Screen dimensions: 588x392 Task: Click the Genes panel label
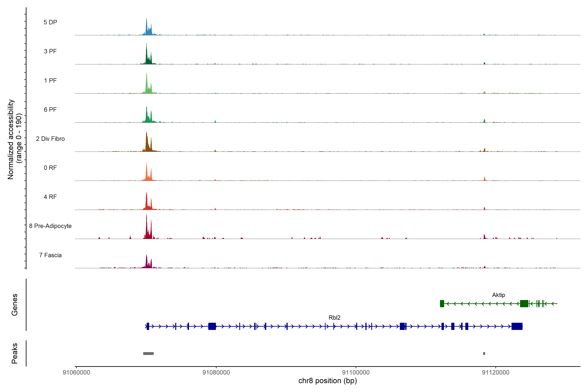pyautogui.click(x=15, y=305)
